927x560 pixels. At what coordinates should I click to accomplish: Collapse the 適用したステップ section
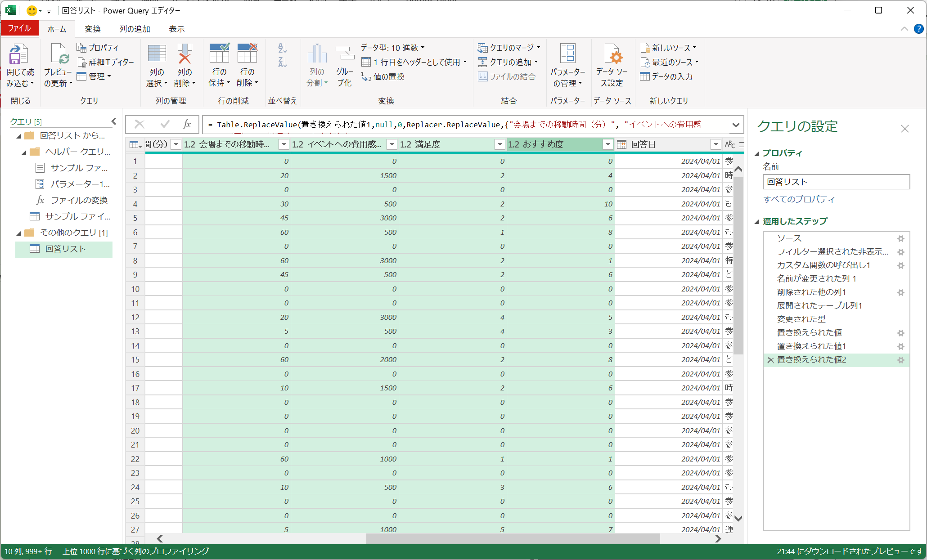point(757,222)
